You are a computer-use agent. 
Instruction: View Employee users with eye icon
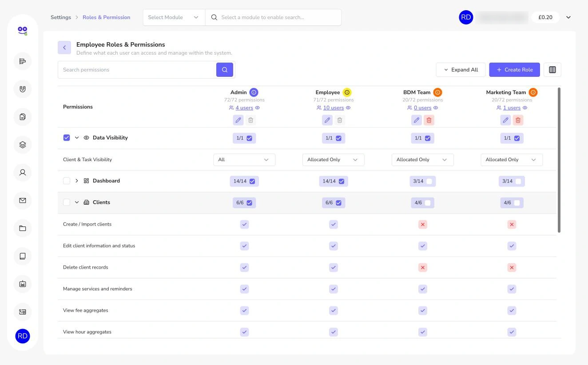(x=348, y=108)
